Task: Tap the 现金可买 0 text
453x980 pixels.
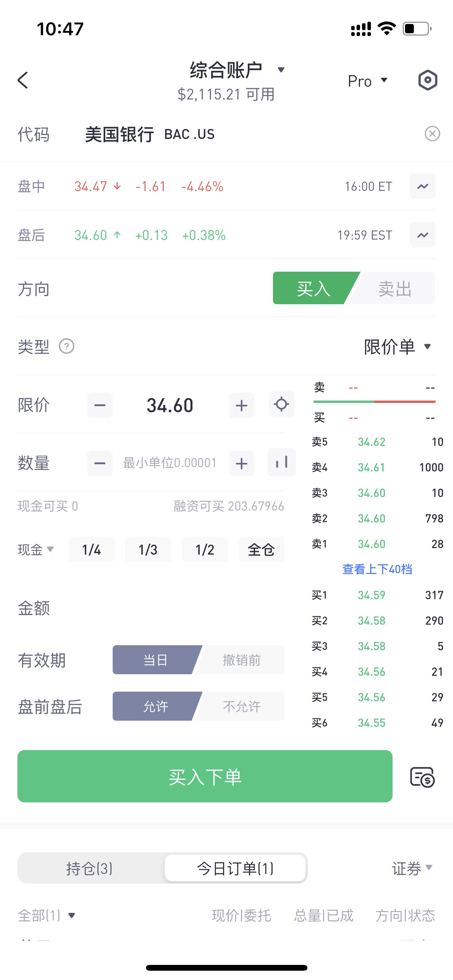Action: tap(48, 506)
